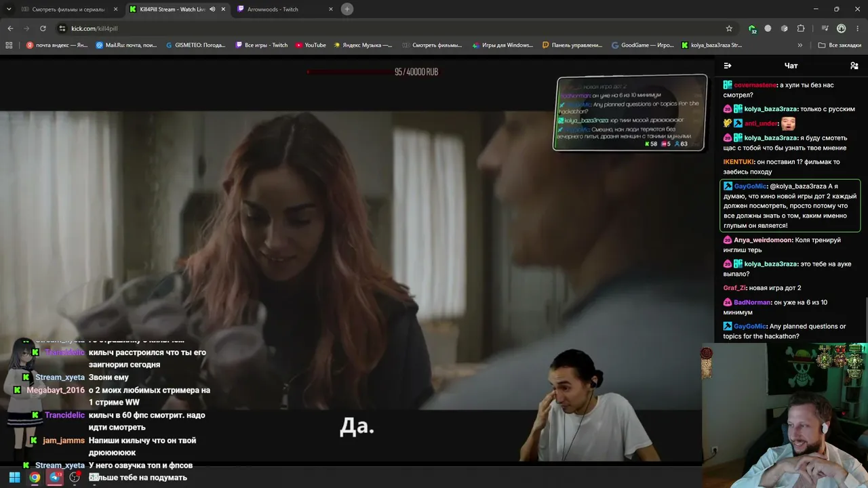868x488 pixels.
Task: Close the Arrowwoods - Twitch tab
Action: (331, 9)
